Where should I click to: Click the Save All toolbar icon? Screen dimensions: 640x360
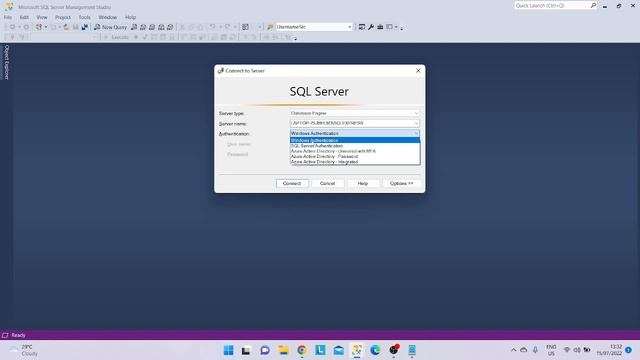click(x=84, y=27)
